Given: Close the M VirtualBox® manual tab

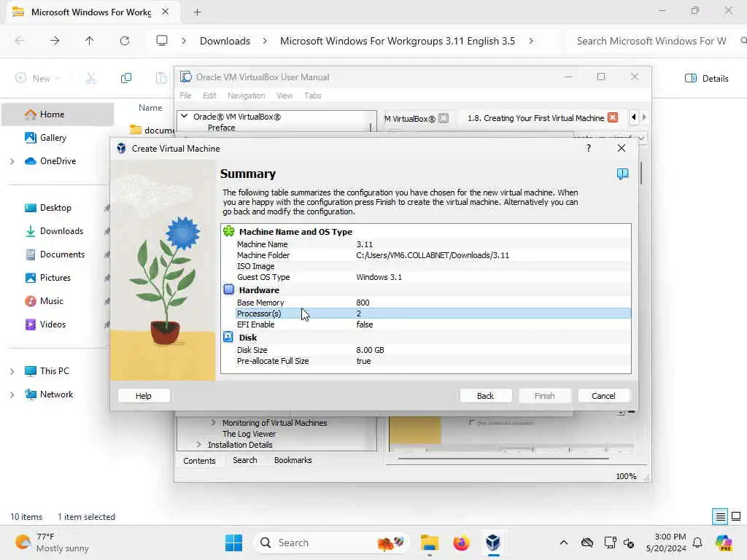Looking at the screenshot, I should (x=443, y=118).
